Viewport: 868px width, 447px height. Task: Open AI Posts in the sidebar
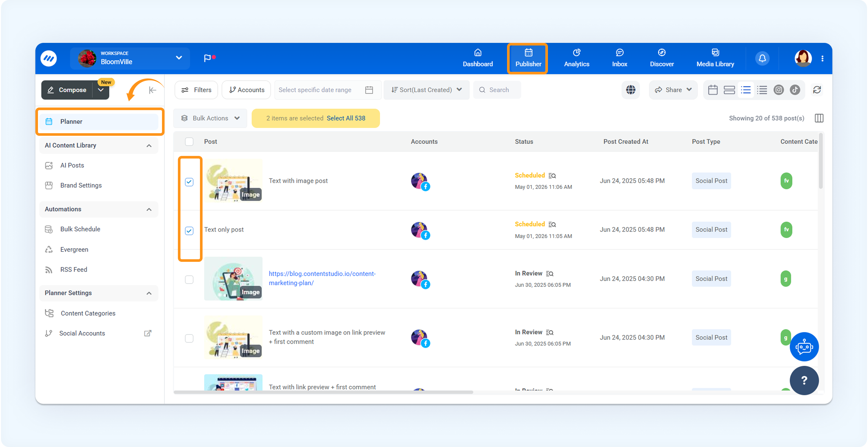(x=72, y=166)
